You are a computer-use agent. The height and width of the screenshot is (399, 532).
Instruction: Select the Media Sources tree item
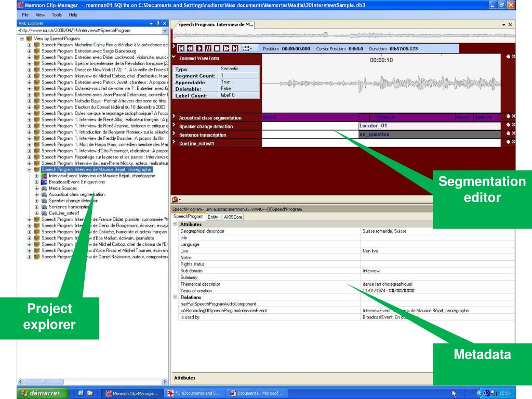[x=63, y=188]
